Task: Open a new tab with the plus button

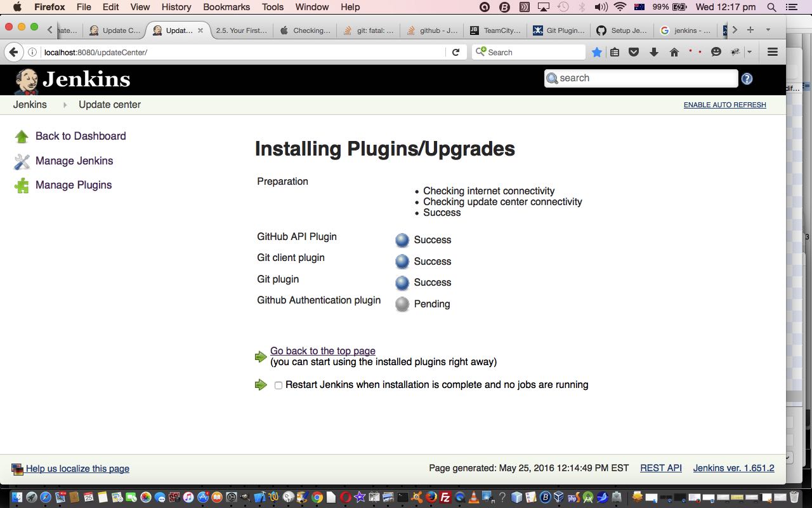Action: 750,30
